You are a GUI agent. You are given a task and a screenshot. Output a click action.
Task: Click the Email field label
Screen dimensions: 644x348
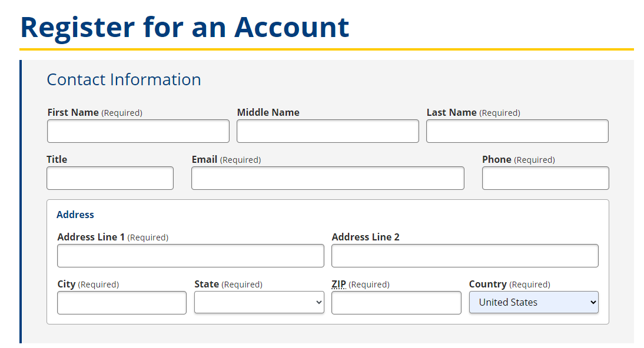tap(204, 159)
